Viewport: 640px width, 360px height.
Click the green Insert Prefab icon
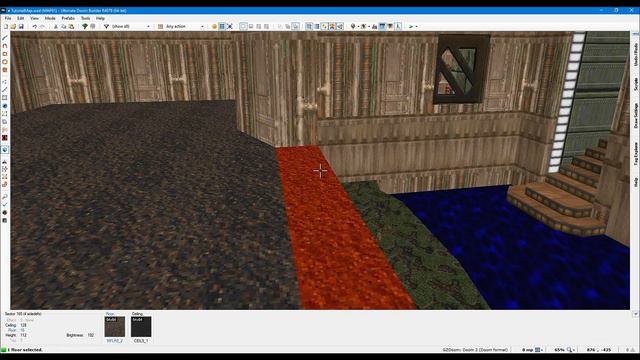[85, 27]
